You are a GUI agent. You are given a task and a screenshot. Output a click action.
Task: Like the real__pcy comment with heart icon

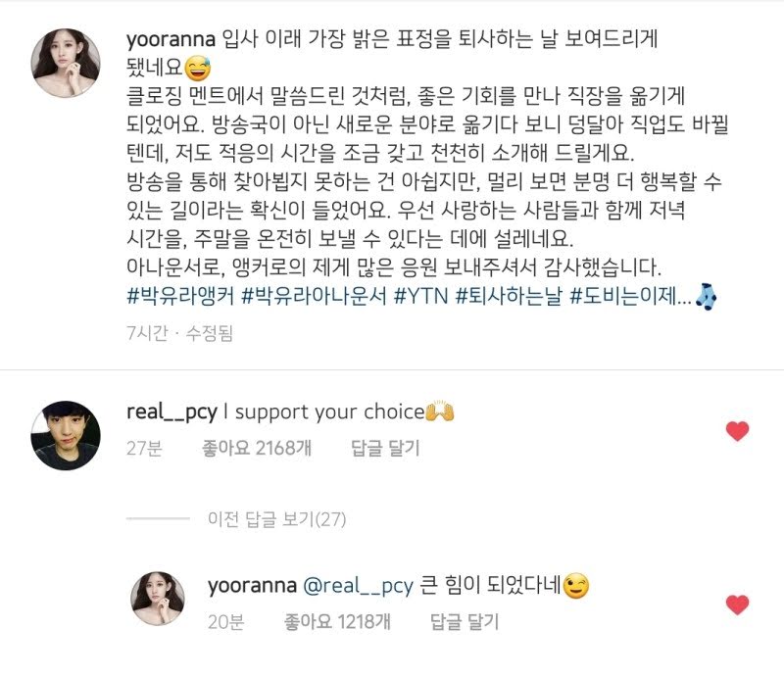point(737,431)
